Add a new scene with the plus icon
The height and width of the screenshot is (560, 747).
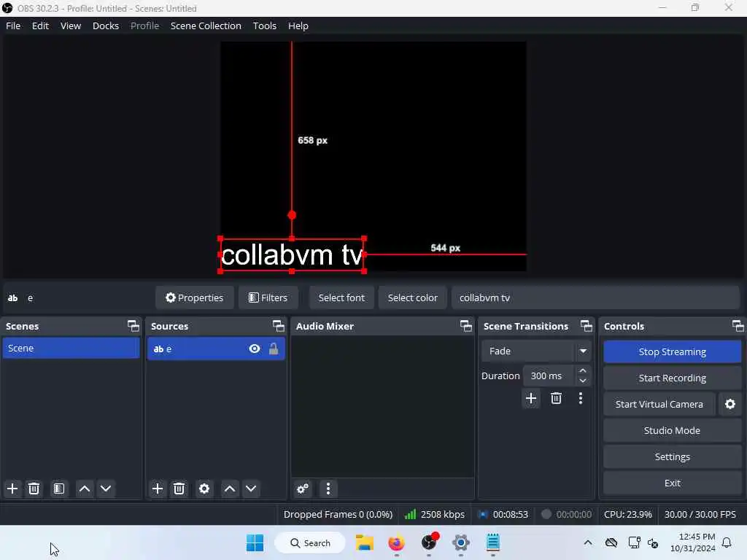coord(12,489)
